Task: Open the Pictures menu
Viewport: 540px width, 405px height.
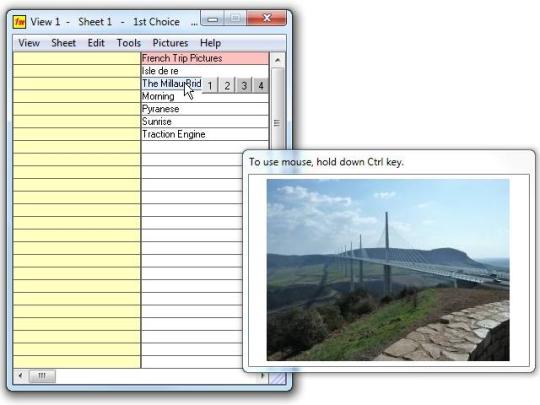Action: click(170, 43)
